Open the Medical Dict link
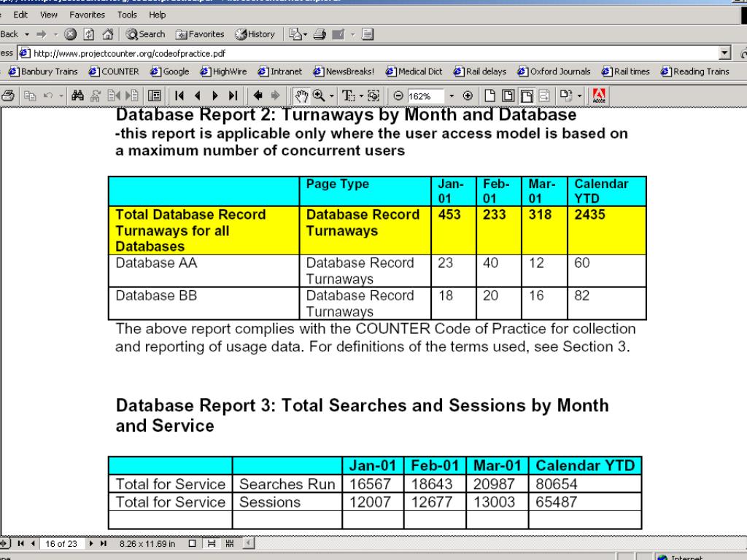Image resolution: width=747 pixels, height=560 pixels. pos(414,71)
